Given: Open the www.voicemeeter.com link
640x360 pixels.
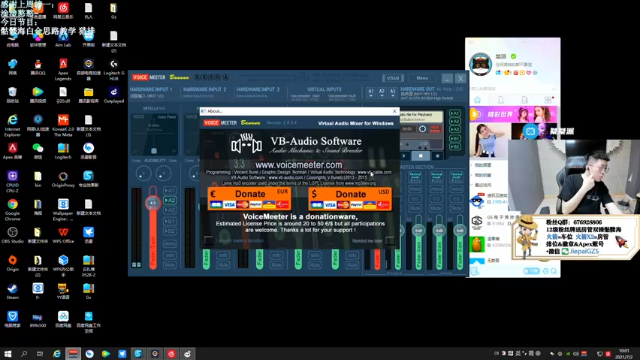Looking at the screenshot, I should click(x=298, y=165).
